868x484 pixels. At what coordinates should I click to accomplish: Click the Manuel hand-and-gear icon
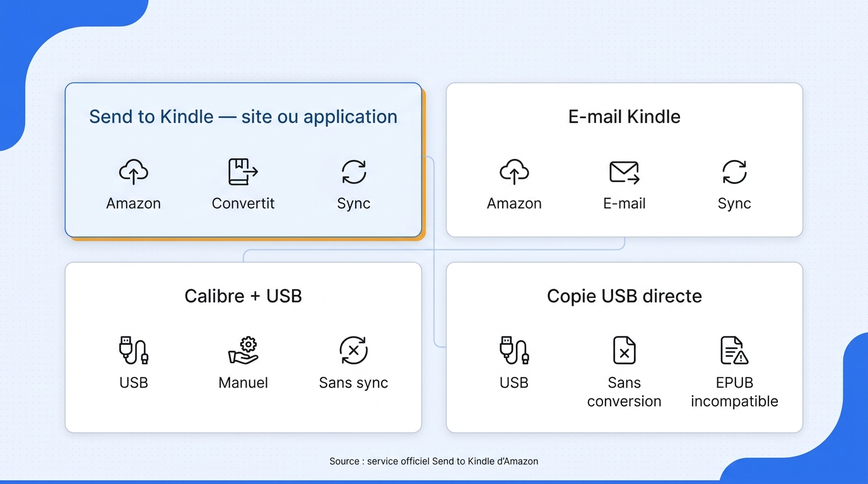pos(243,350)
